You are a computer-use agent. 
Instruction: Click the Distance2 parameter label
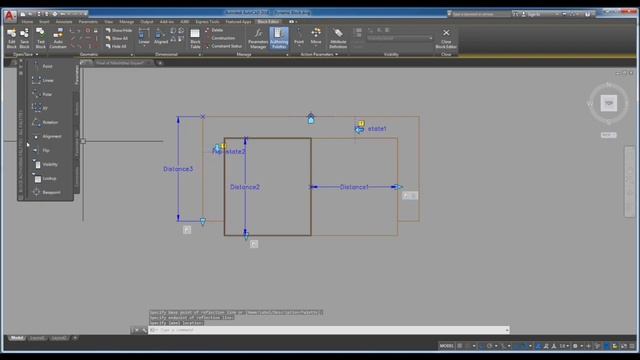(x=245, y=187)
